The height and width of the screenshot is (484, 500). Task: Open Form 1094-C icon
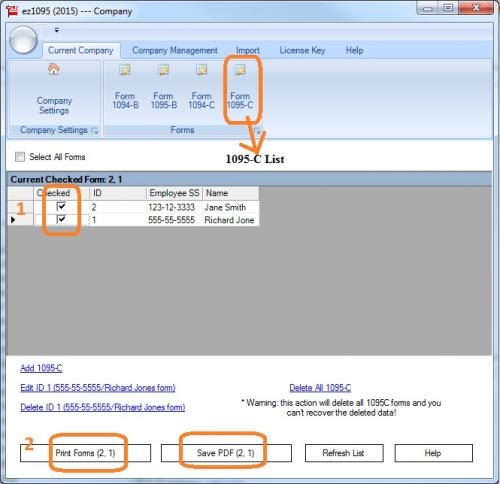[x=202, y=70]
